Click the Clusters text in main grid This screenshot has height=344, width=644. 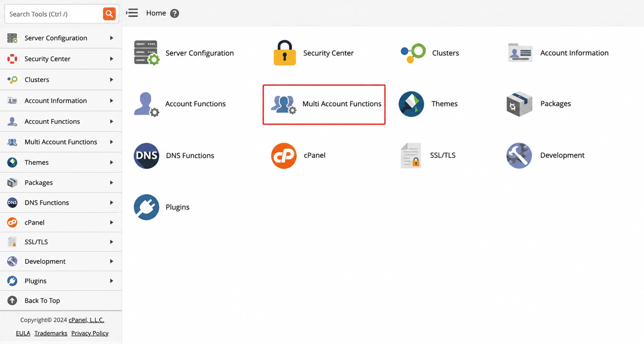(445, 53)
